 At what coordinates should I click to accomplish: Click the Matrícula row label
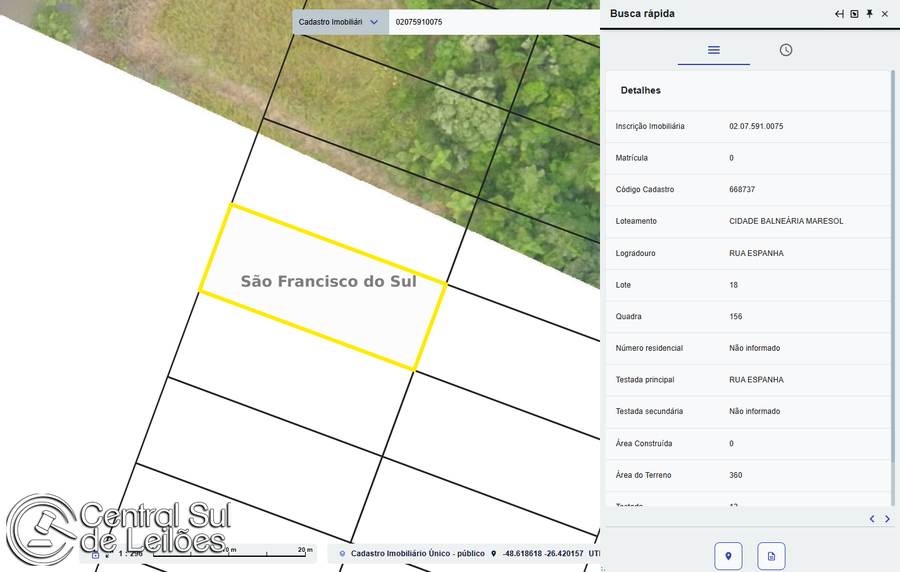tap(631, 158)
